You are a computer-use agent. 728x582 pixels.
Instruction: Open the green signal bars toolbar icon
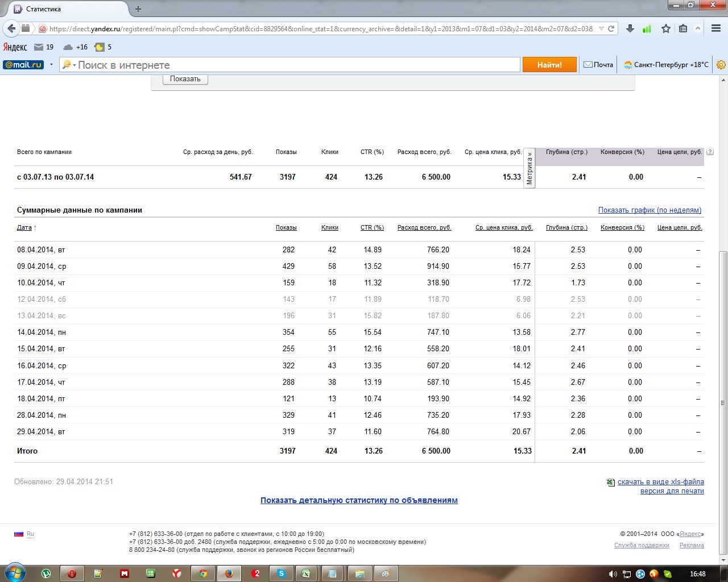click(x=647, y=28)
